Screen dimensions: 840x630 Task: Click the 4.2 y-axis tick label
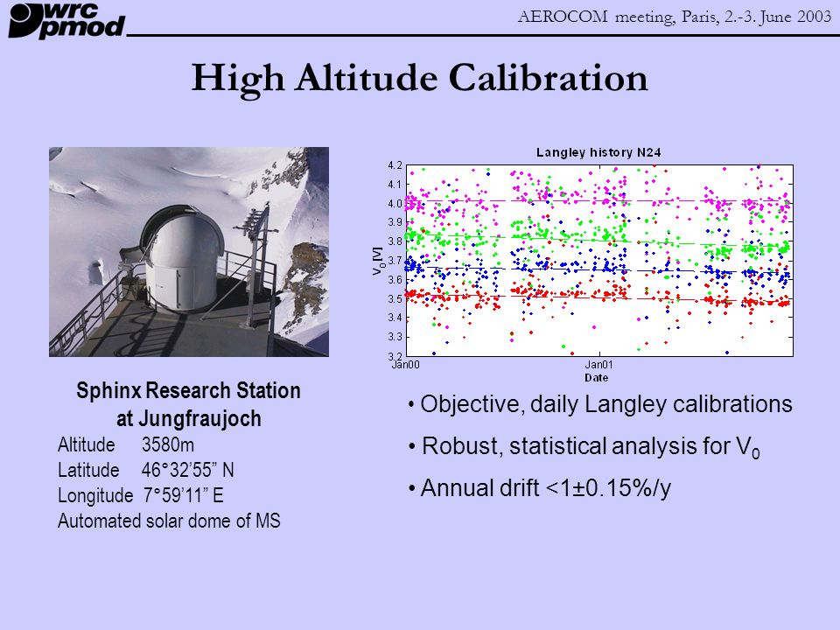tap(395, 165)
